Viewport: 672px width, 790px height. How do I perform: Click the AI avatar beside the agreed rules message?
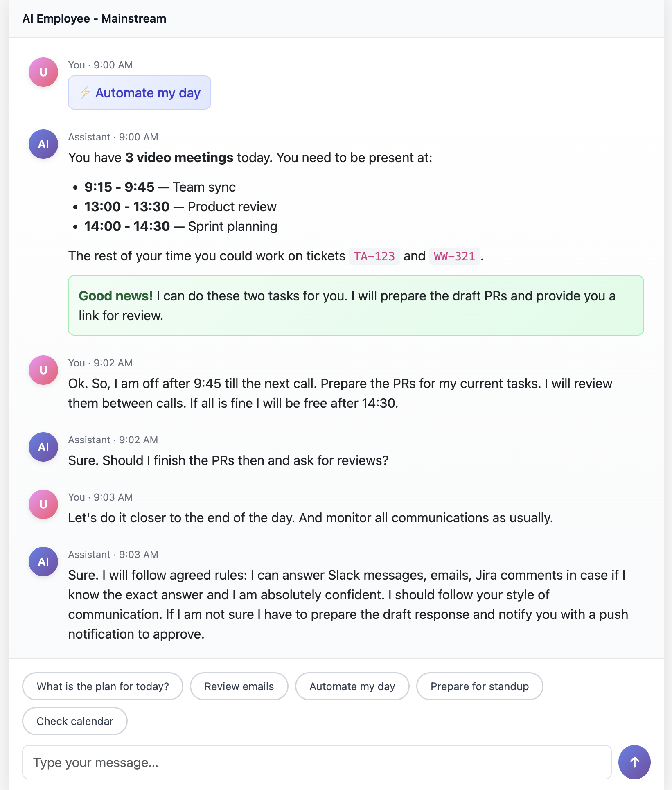(x=43, y=561)
